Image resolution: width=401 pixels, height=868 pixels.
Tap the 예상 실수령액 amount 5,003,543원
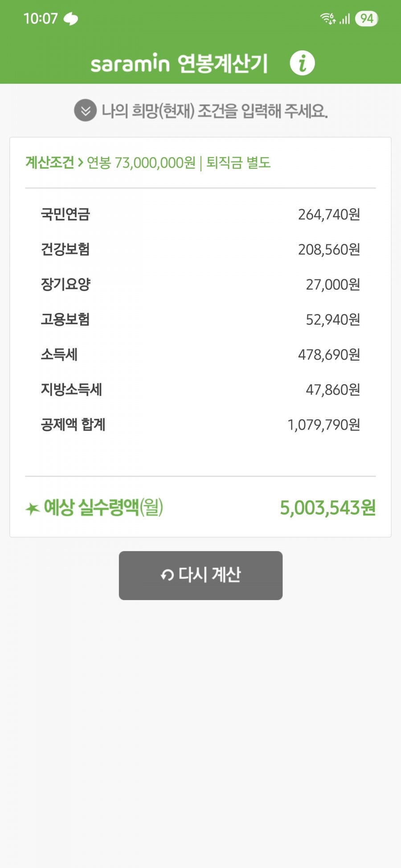tap(327, 507)
